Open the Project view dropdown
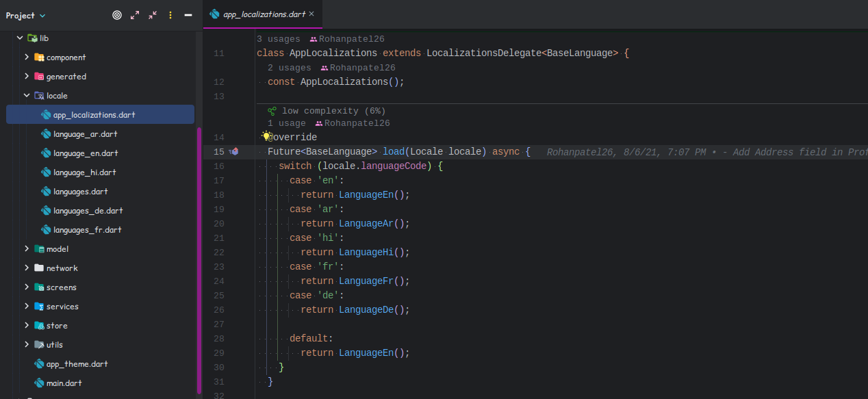 tap(26, 15)
